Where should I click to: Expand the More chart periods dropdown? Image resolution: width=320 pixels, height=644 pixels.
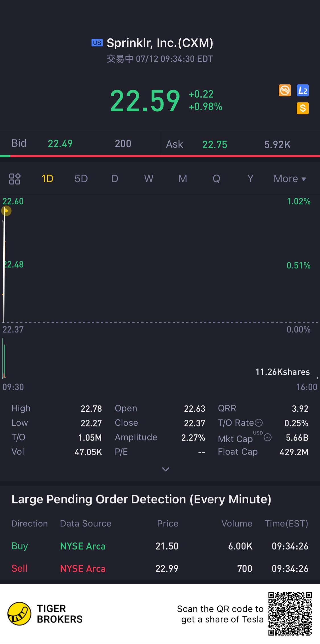tap(290, 179)
